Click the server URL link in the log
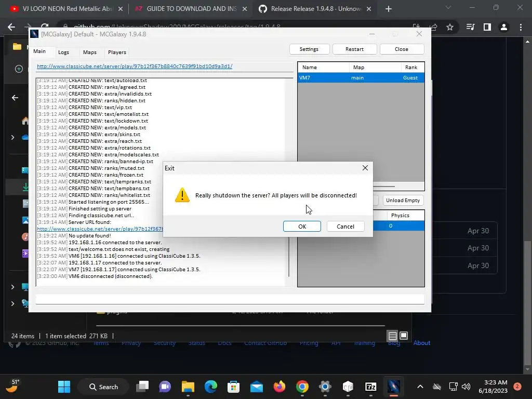The image size is (532, 399). [100, 229]
